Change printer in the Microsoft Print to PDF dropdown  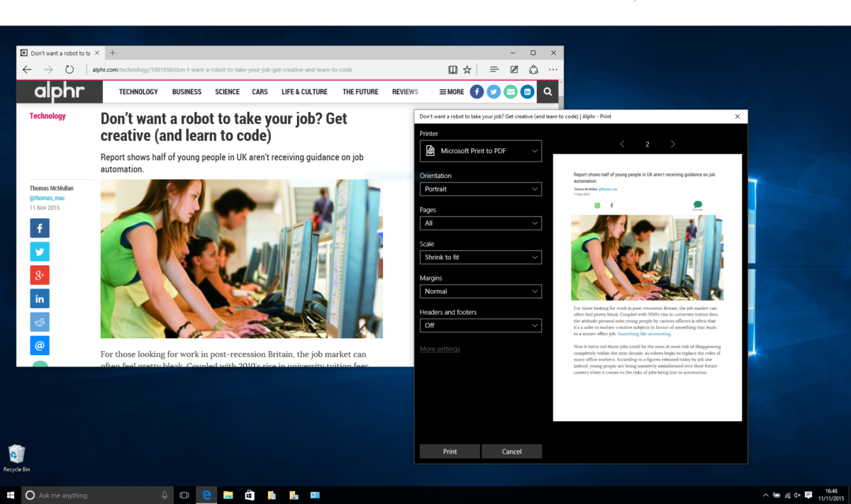[x=481, y=150]
